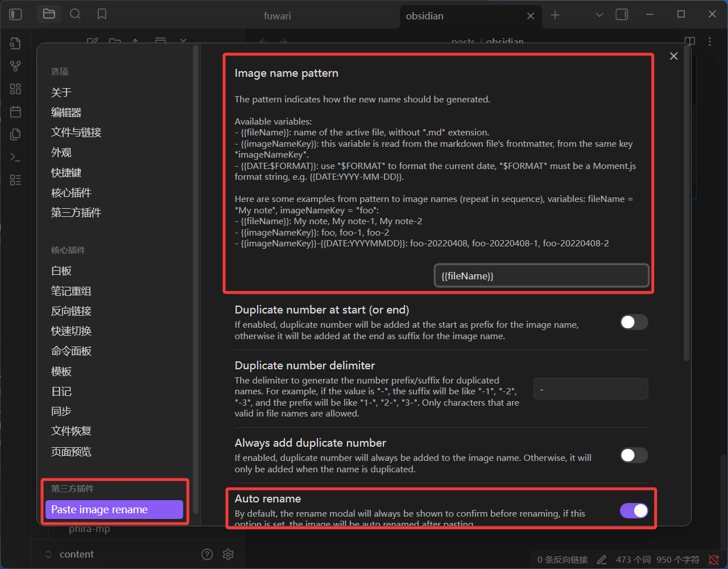Click the Duplicate number delimiter field

590,389
